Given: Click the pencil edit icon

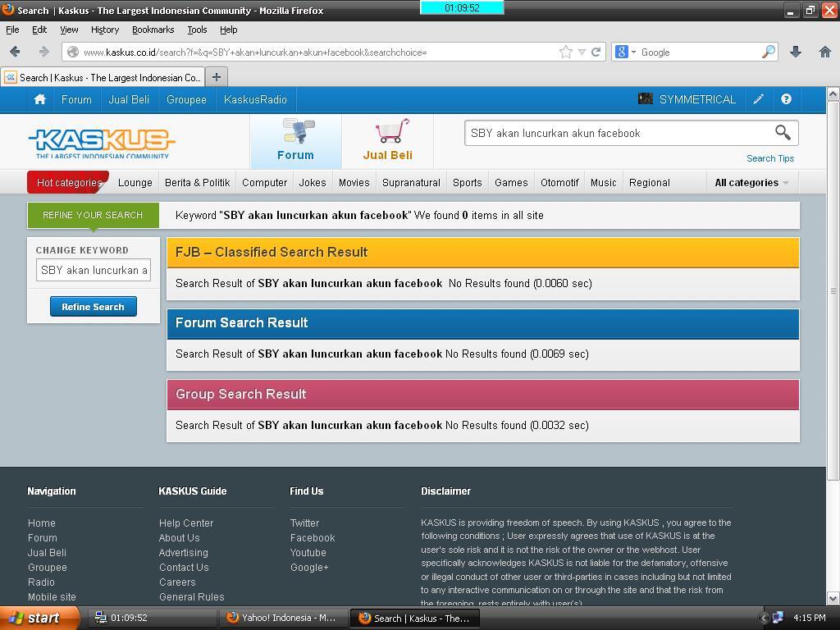Looking at the screenshot, I should pyautogui.click(x=758, y=99).
